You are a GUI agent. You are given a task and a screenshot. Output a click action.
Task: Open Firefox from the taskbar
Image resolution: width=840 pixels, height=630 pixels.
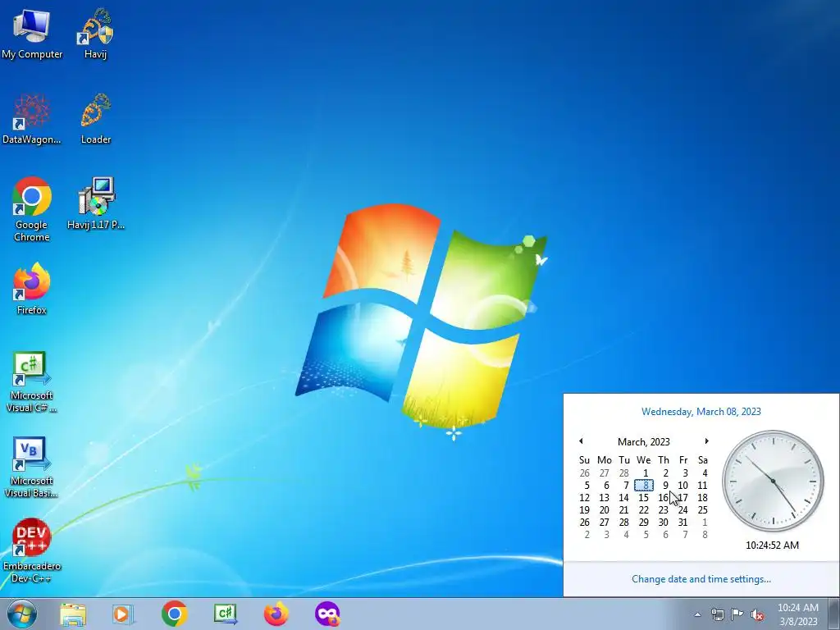[276, 614]
